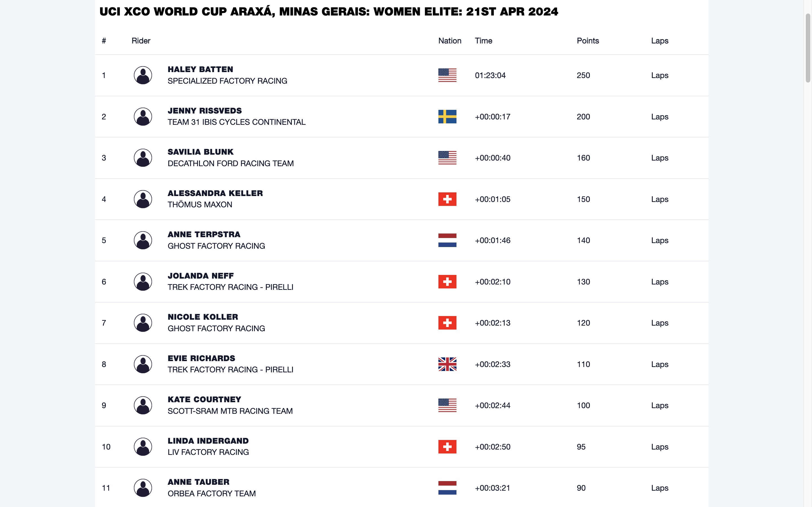The height and width of the screenshot is (507, 812).
Task: Open Evie Richards rider name link
Action: [201, 358]
